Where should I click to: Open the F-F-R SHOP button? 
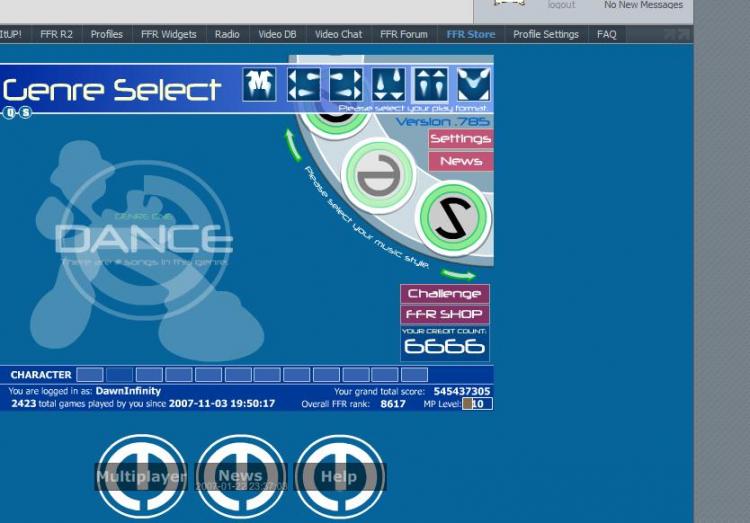click(x=444, y=314)
